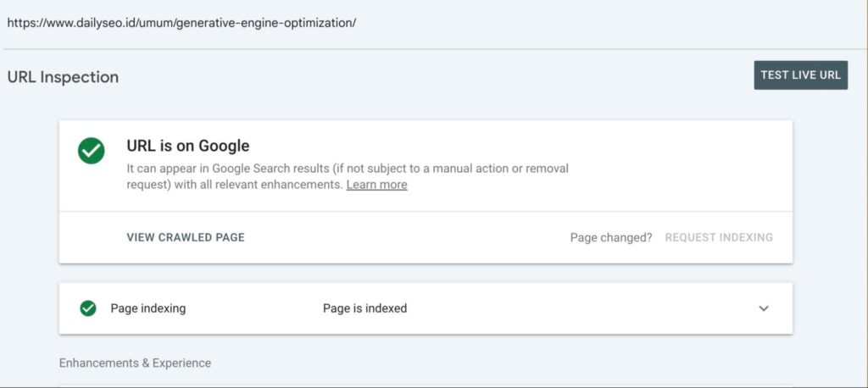Expand the Page indexing row chevron
The width and height of the screenshot is (868, 388).
(x=764, y=308)
